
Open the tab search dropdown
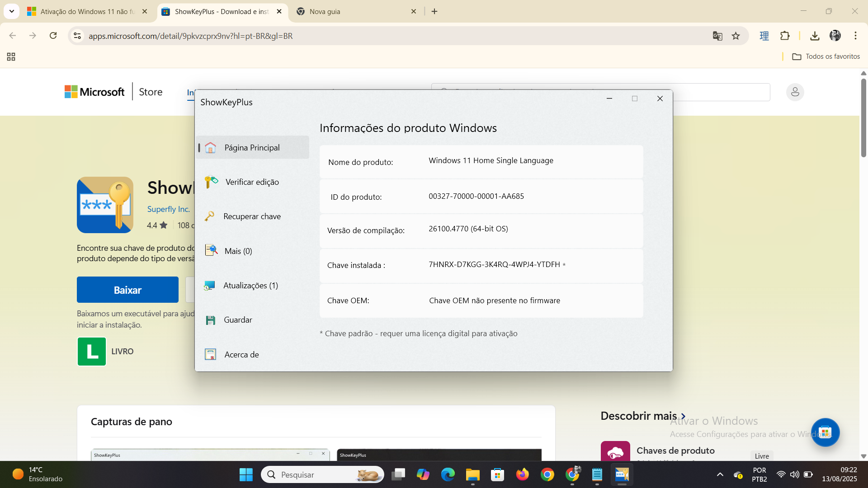11,11
